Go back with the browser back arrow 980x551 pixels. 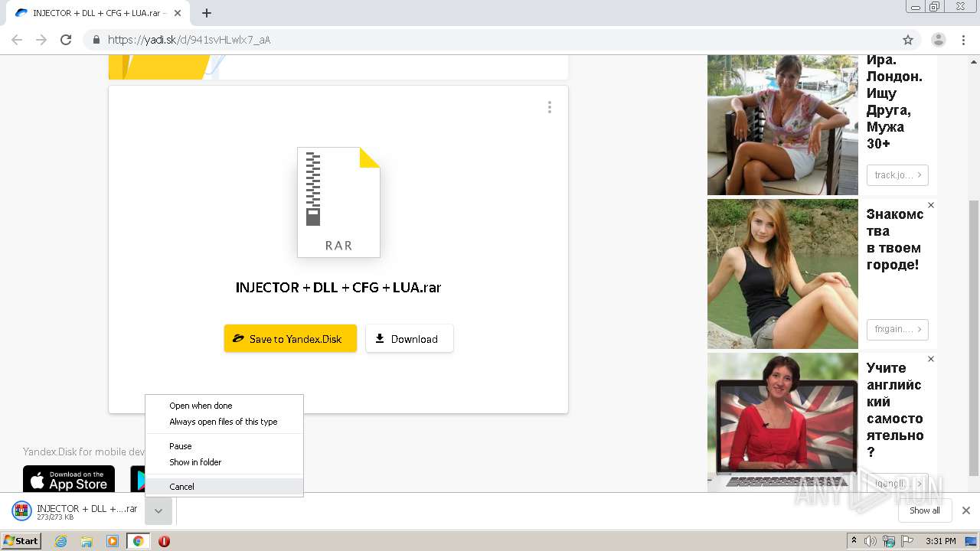(x=17, y=40)
